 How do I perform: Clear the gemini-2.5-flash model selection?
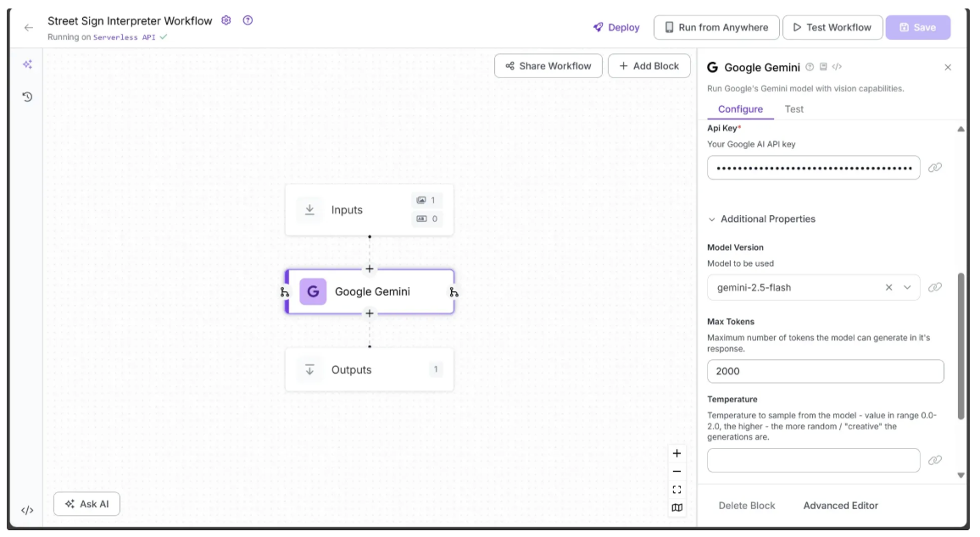tap(888, 287)
